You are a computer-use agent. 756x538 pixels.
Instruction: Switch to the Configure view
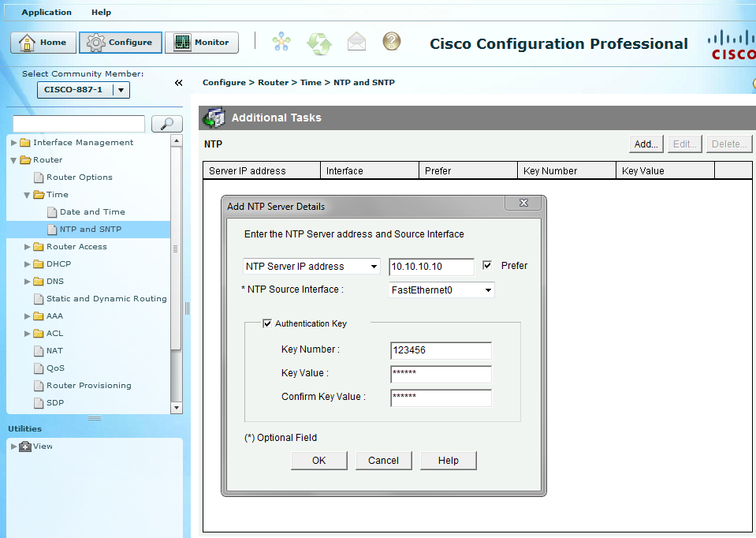[x=121, y=43]
